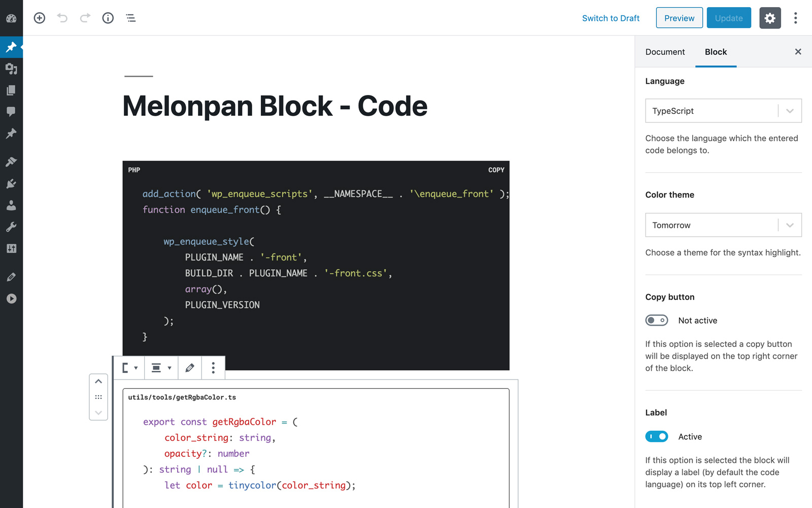Disable the Label toggle
Image resolution: width=812 pixels, height=508 pixels.
point(656,437)
